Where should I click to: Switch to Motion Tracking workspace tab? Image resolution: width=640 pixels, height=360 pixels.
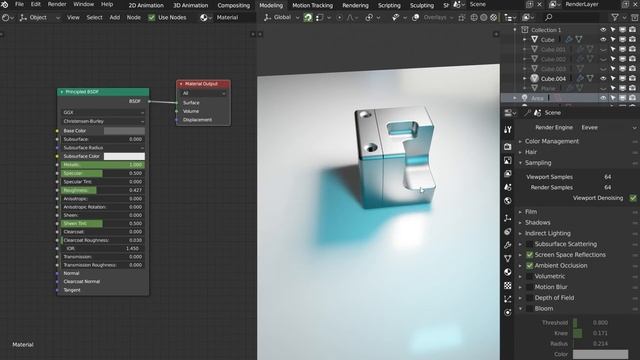pos(312,5)
